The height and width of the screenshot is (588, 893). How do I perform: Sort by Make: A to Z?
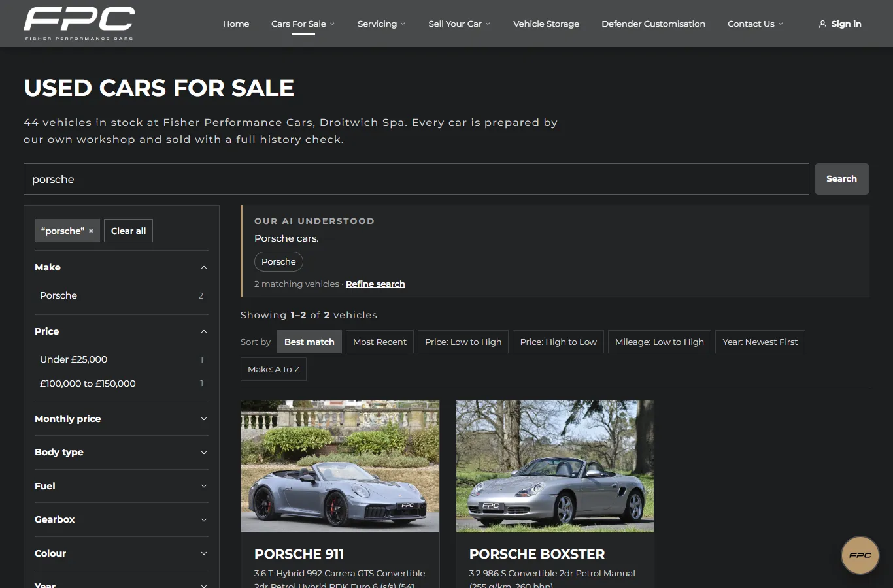pos(273,369)
